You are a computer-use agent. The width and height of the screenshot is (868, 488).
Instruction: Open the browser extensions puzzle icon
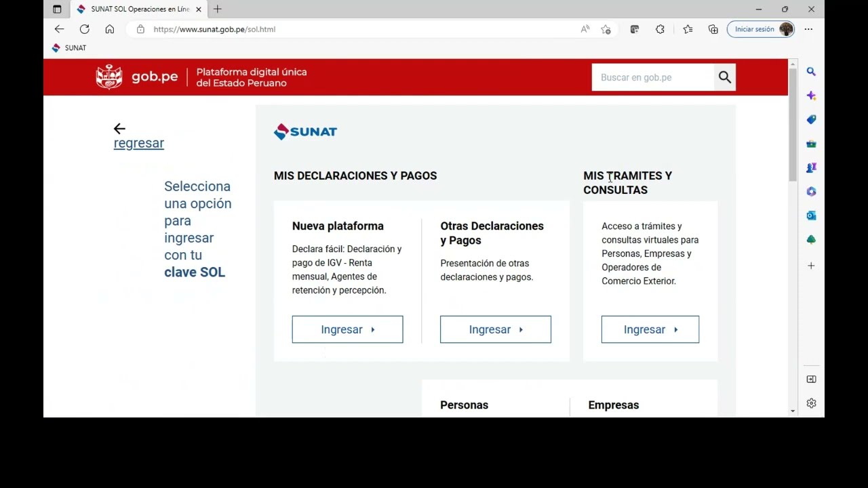tap(660, 29)
